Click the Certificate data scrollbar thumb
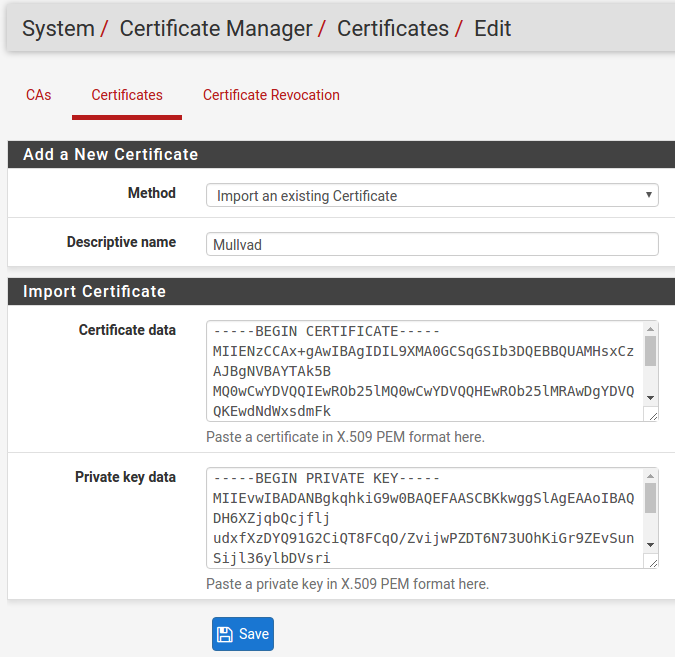Screen dimensions: 675x657 650,351
